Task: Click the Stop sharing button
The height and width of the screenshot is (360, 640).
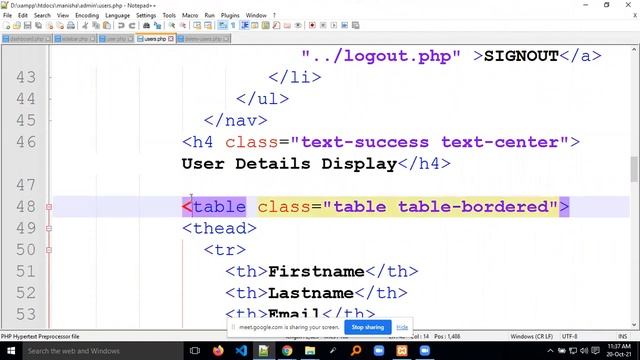Action: pos(368,327)
